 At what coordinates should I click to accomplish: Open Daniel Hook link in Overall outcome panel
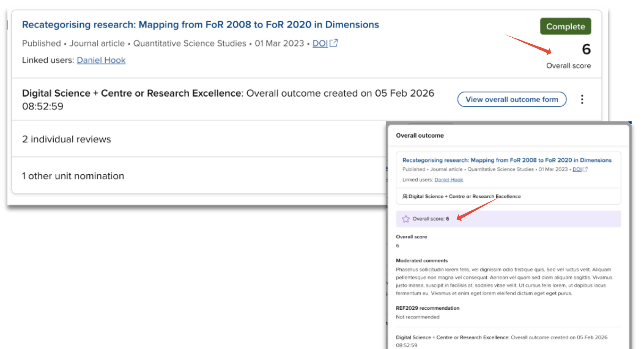click(449, 180)
